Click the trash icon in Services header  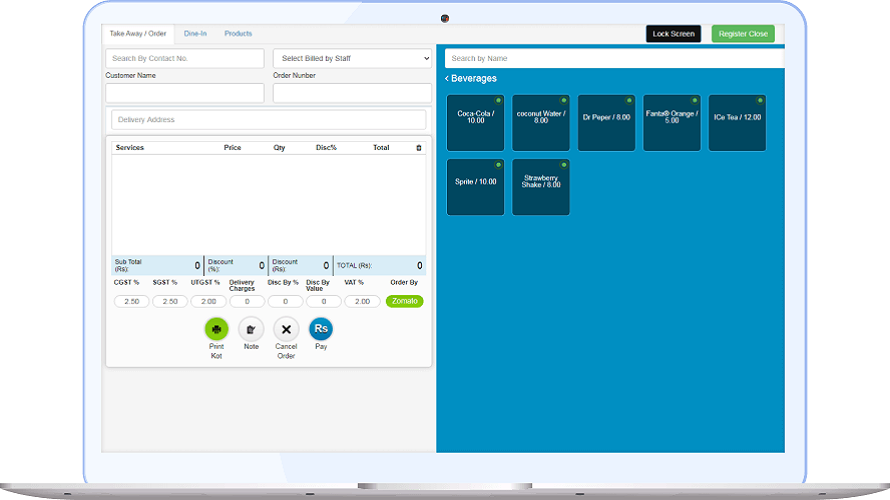point(419,148)
